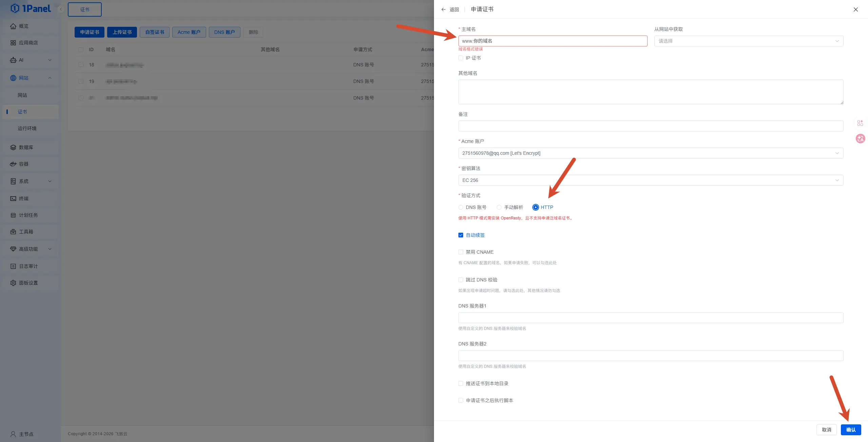Open the 从网站中获取 select dropdown
Viewport: 868px width, 442px height.
(748, 41)
